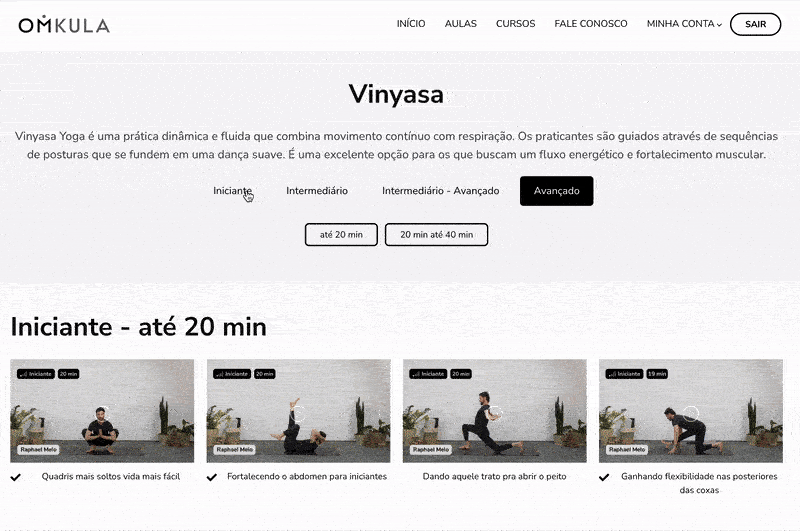Choose Intermediário - Avançado level

(440, 191)
